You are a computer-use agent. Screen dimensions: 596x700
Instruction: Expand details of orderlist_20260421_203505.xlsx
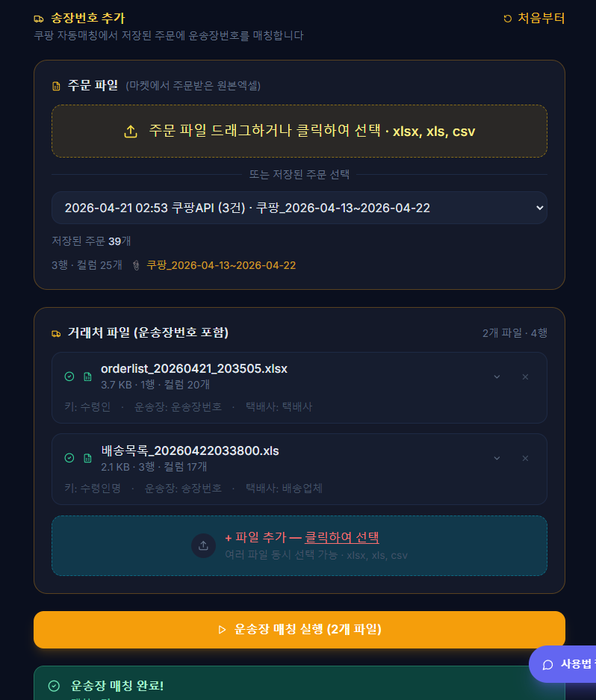497,377
